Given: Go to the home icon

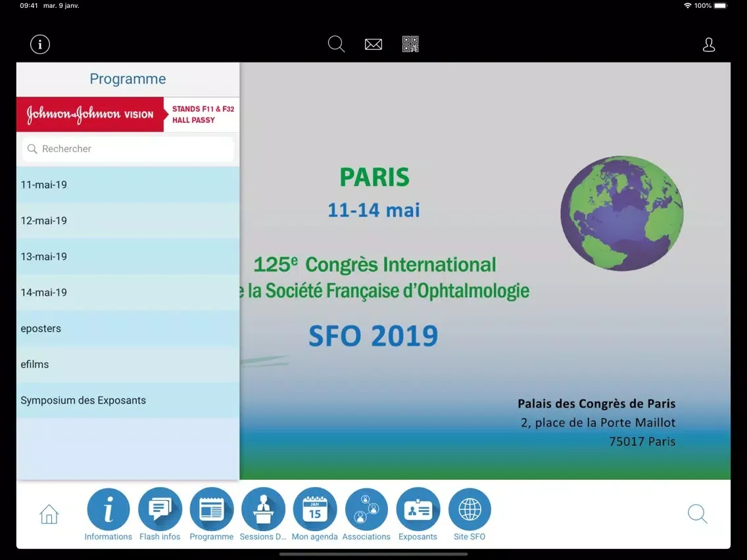Looking at the screenshot, I should click(x=49, y=514).
